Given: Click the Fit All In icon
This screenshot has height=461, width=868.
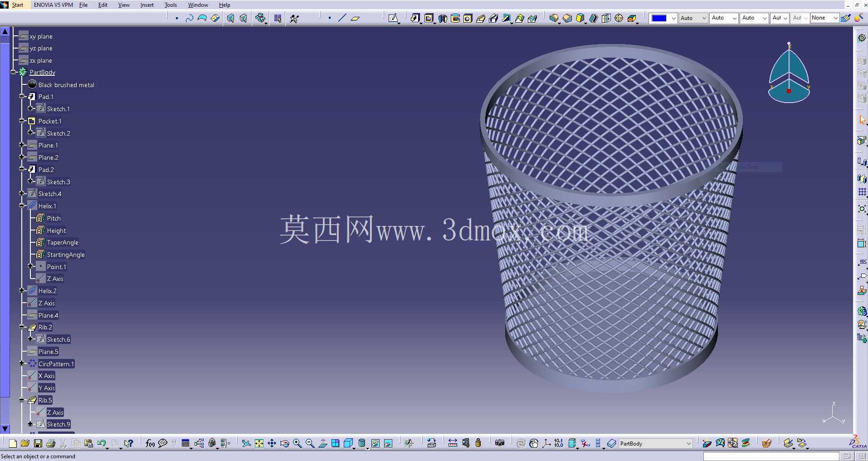Looking at the screenshot, I should pyautogui.click(x=259, y=443).
